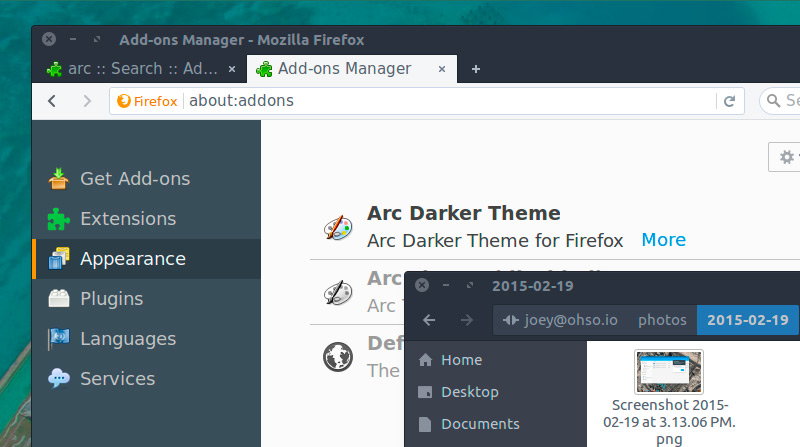Image resolution: width=800 pixels, height=447 pixels.
Task: Click the More link for Arc Darker Theme
Action: pyautogui.click(x=663, y=240)
